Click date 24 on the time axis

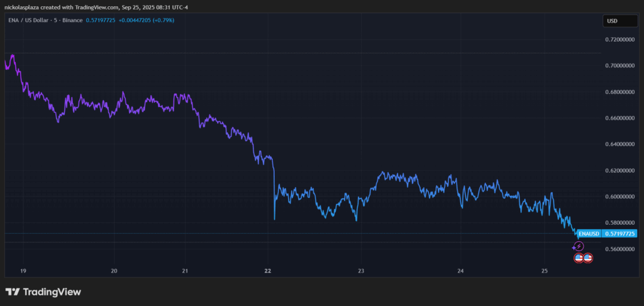click(460, 271)
